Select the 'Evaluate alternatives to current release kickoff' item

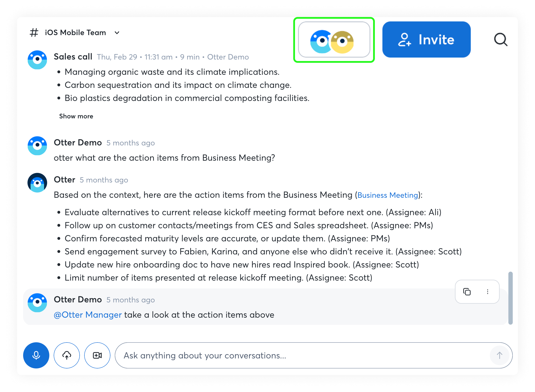pos(253,212)
